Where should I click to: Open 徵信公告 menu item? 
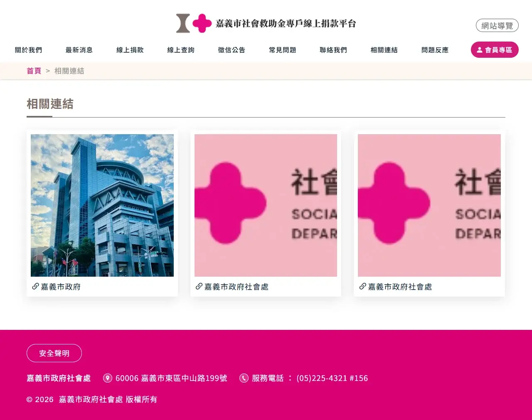pos(232,50)
